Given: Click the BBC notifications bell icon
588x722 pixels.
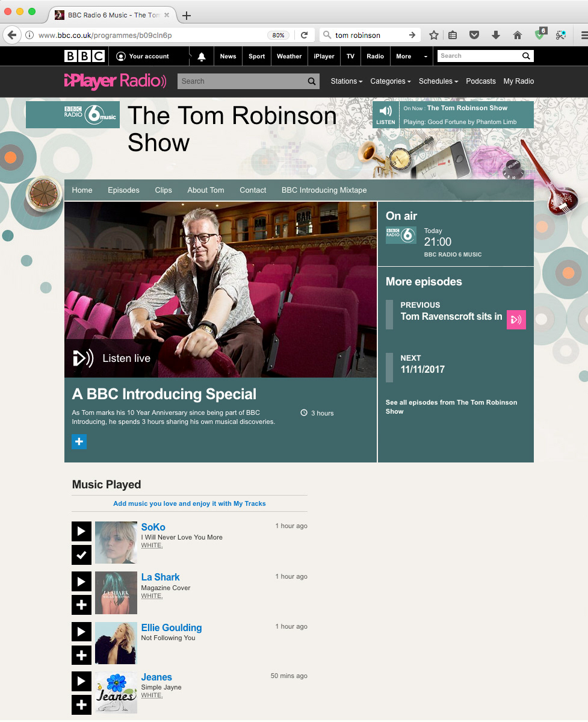Looking at the screenshot, I should click(x=202, y=56).
